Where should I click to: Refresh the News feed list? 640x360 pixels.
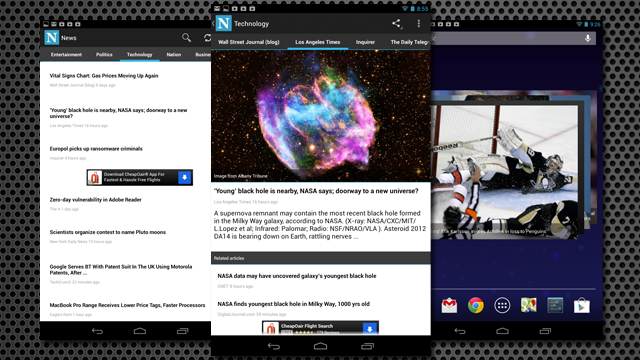point(207,38)
